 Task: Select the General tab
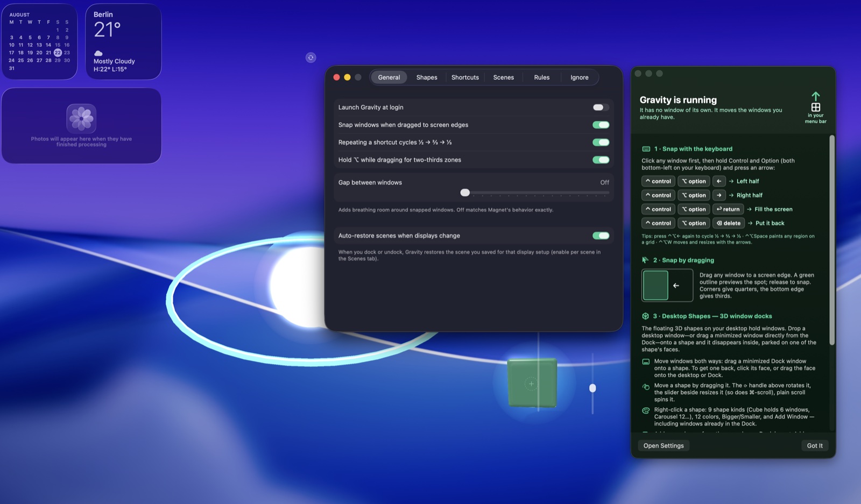[x=389, y=77]
